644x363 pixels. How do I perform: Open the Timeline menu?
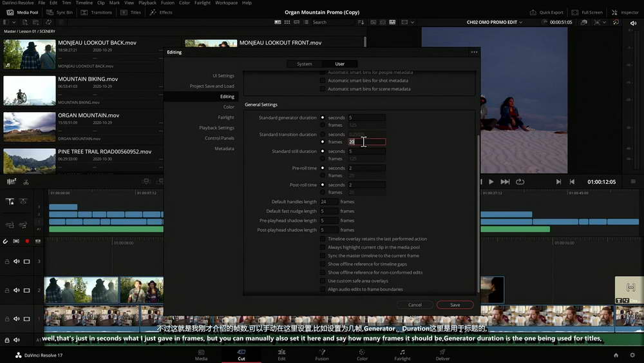point(84,3)
